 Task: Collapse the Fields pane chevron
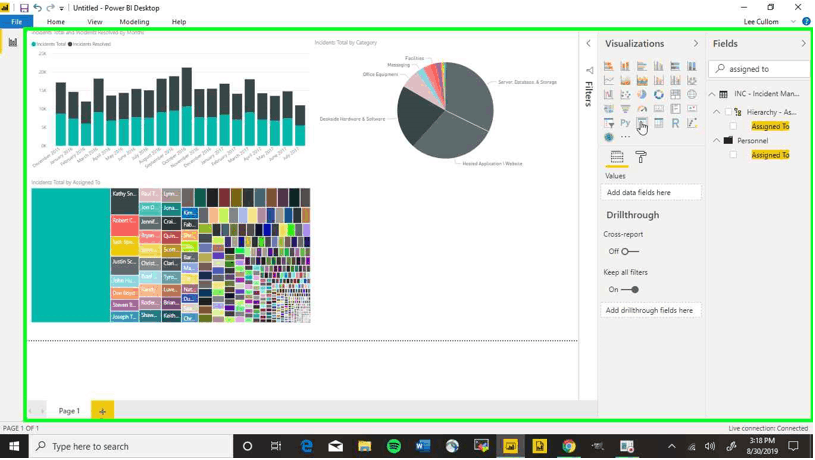point(804,44)
